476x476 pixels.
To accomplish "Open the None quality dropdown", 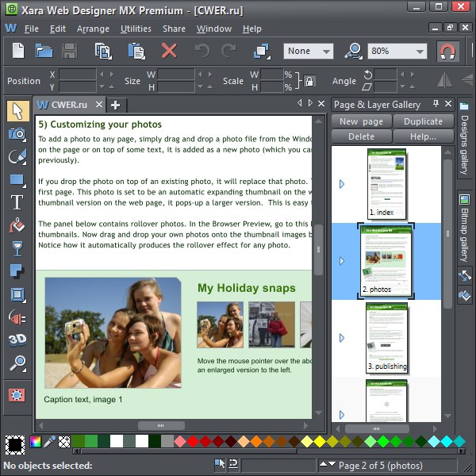I will tap(309, 51).
